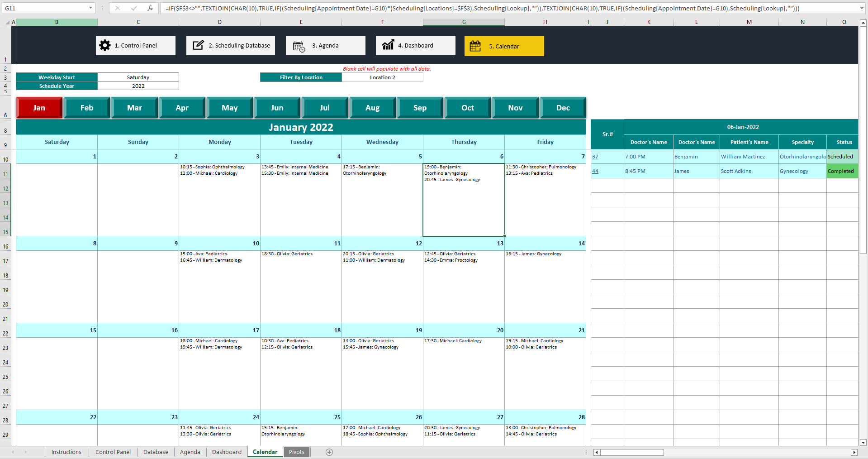Switch to the Database sheet tab
The width and height of the screenshot is (868, 459).
coord(155,452)
